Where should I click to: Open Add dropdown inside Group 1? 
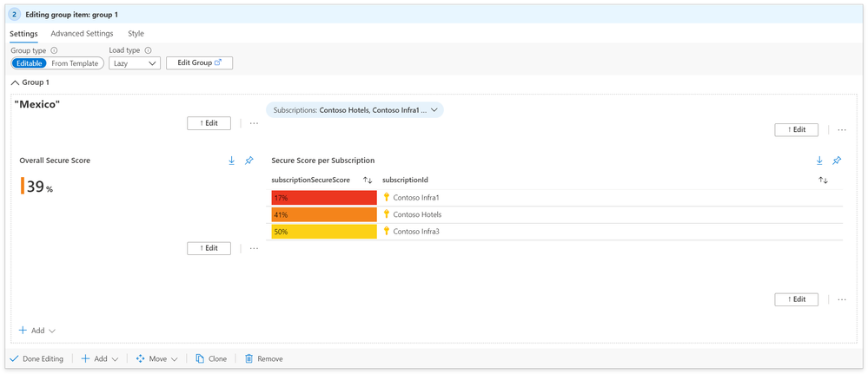[37, 331]
